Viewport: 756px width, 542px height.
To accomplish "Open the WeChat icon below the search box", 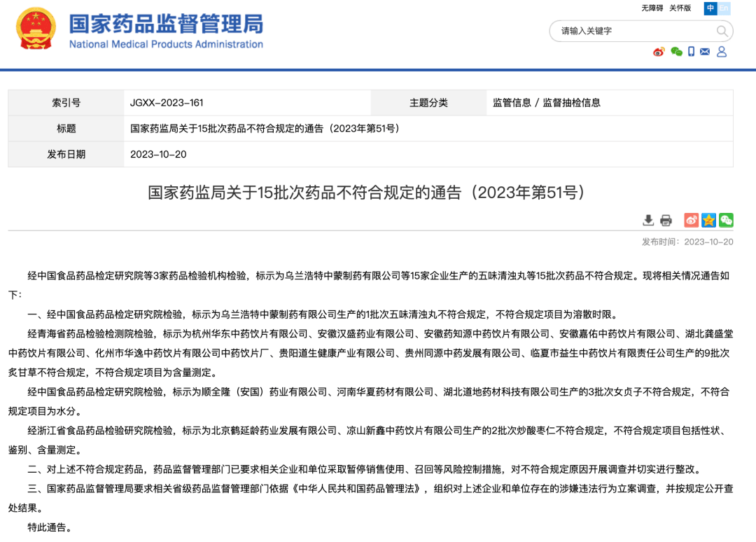I will click(676, 52).
